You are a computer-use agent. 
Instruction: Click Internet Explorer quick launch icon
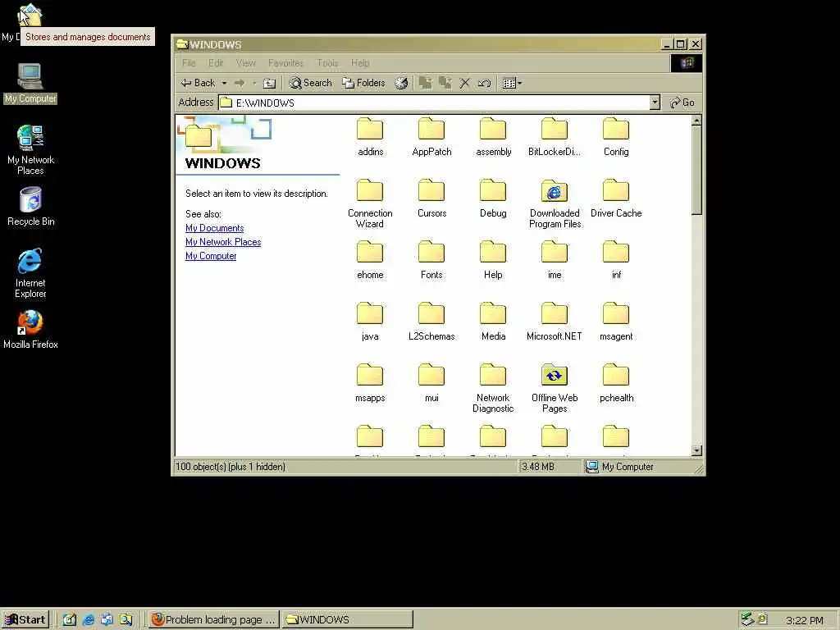click(89, 620)
